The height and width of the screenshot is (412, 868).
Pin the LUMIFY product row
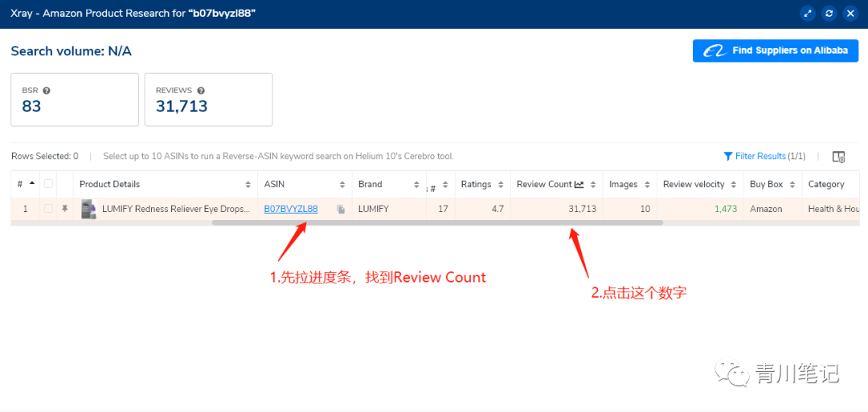click(65, 209)
